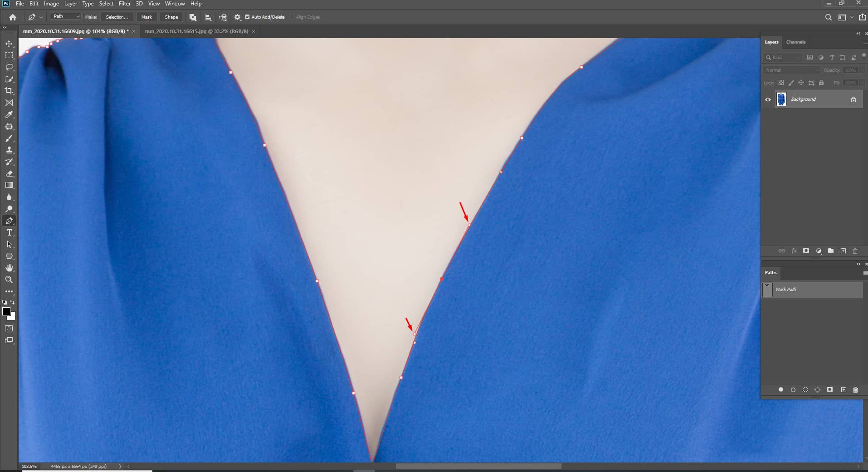Open the Path mode dropdown

click(x=65, y=16)
